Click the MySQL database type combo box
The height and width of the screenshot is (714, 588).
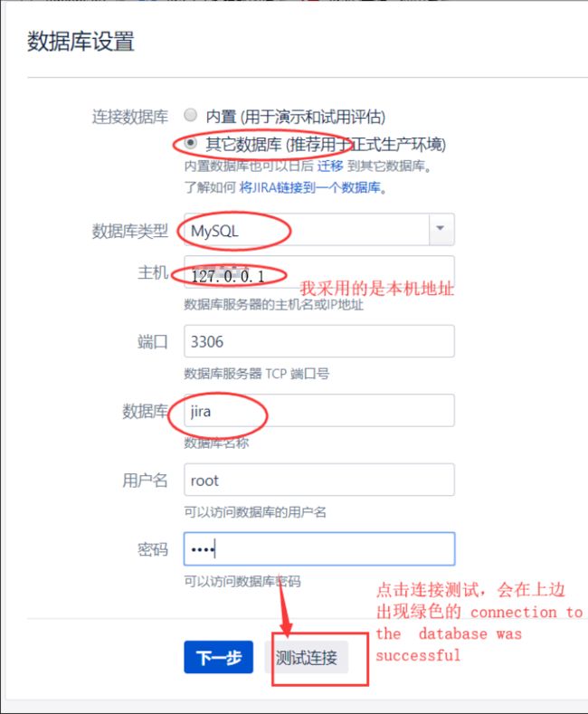pos(319,229)
